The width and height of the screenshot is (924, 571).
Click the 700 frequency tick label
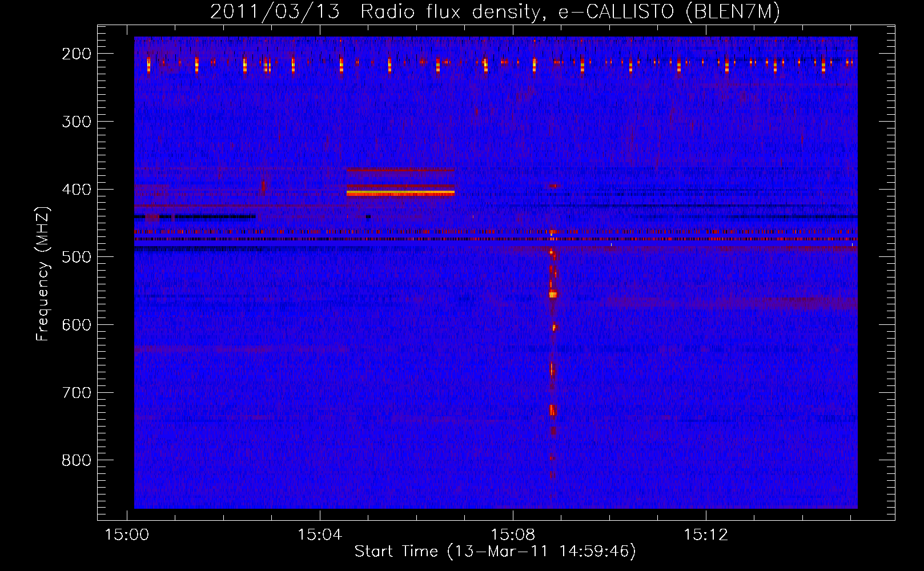point(76,393)
